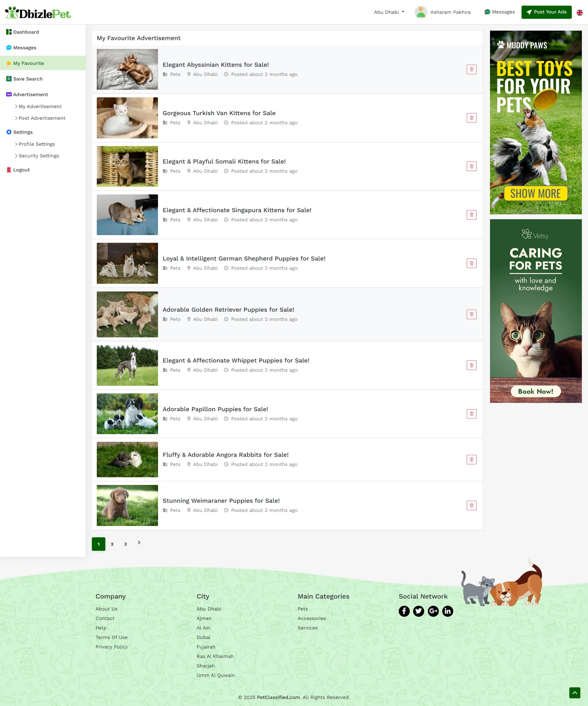Open Contact footer link
Screen dimensions: 588x706
tap(105, 618)
